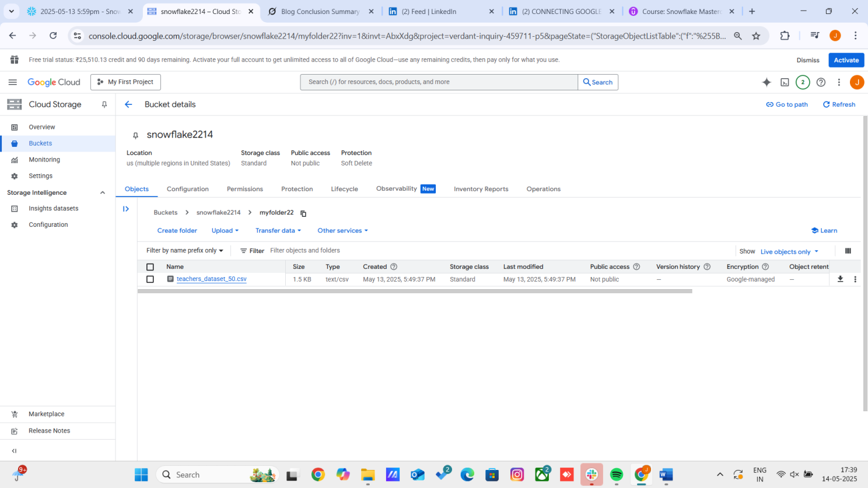
Task: Switch to the Lifecycle tab
Action: click(x=344, y=189)
